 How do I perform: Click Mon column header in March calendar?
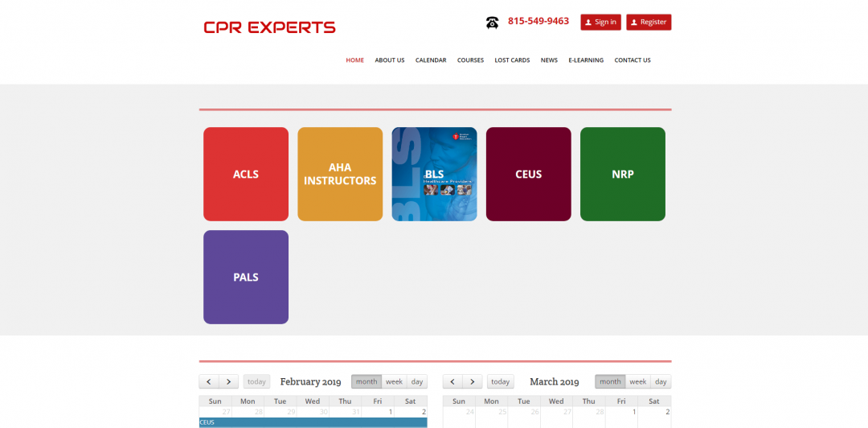[492, 401]
